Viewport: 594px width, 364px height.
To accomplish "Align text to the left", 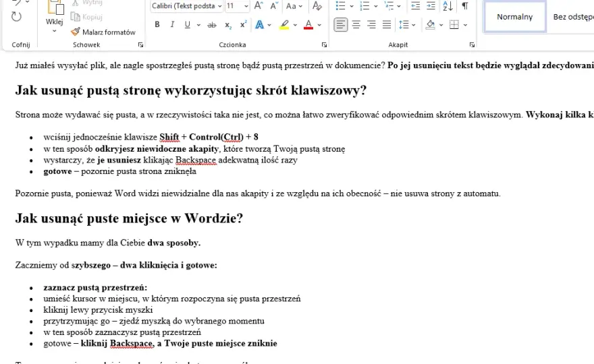I will click(x=341, y=25).
